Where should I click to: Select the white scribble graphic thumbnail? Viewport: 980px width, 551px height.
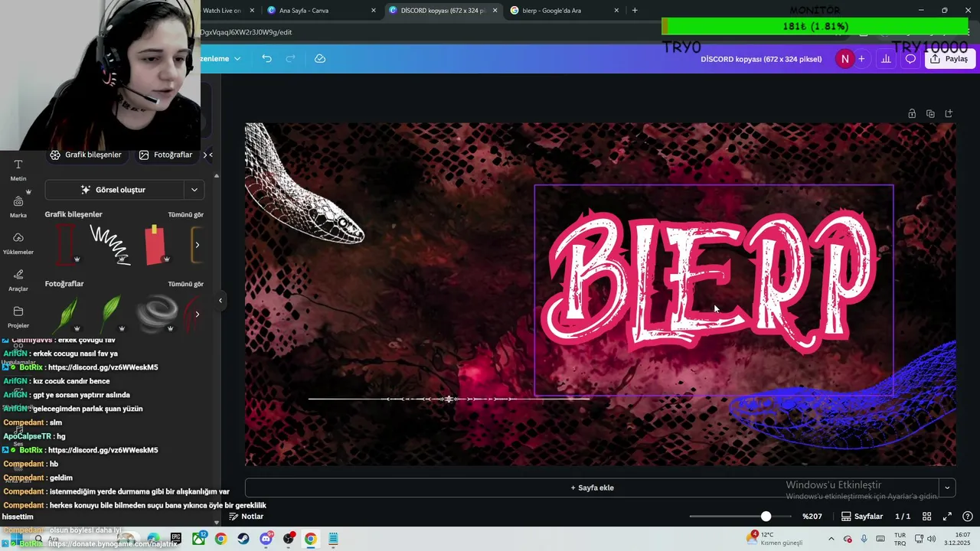(x=110, y=245)
